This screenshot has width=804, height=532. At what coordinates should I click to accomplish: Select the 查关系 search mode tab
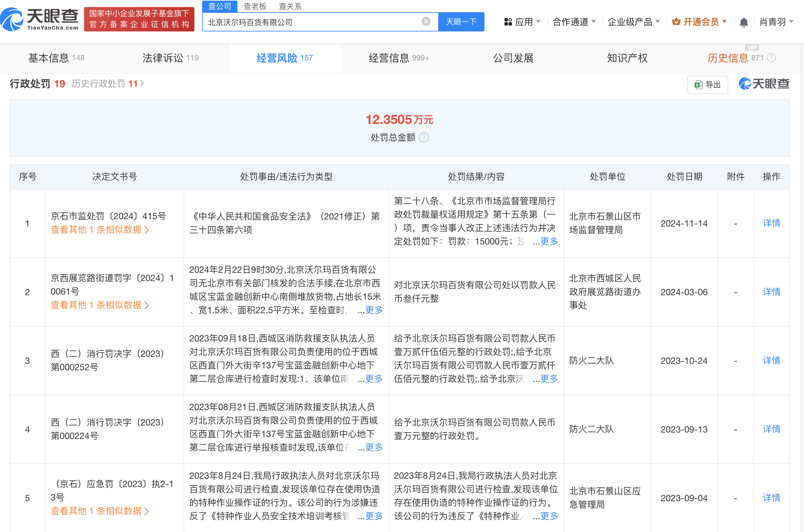290,6
